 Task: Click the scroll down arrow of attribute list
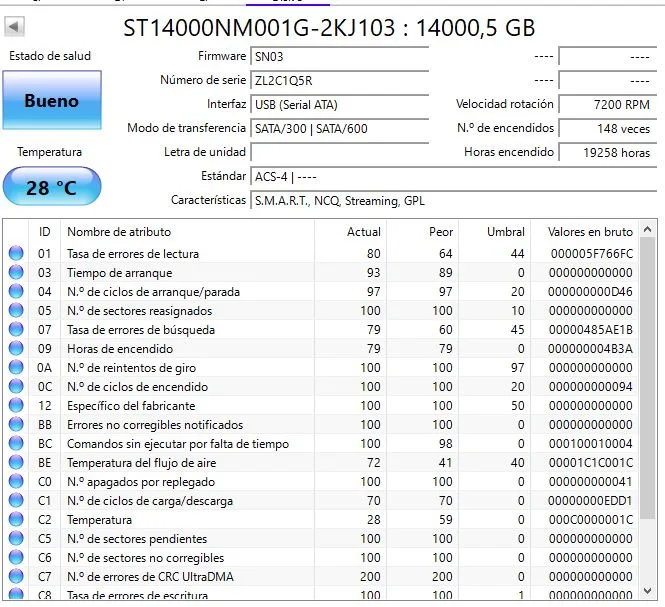point(647,590)
